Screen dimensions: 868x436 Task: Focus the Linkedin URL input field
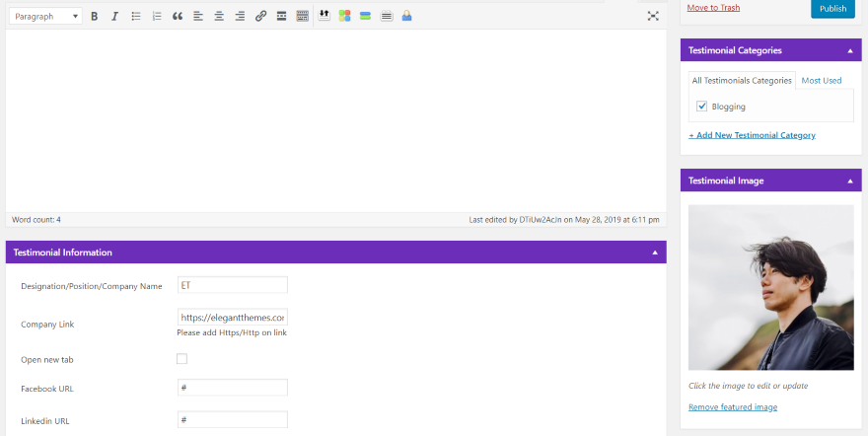click(x=233, y=419)
